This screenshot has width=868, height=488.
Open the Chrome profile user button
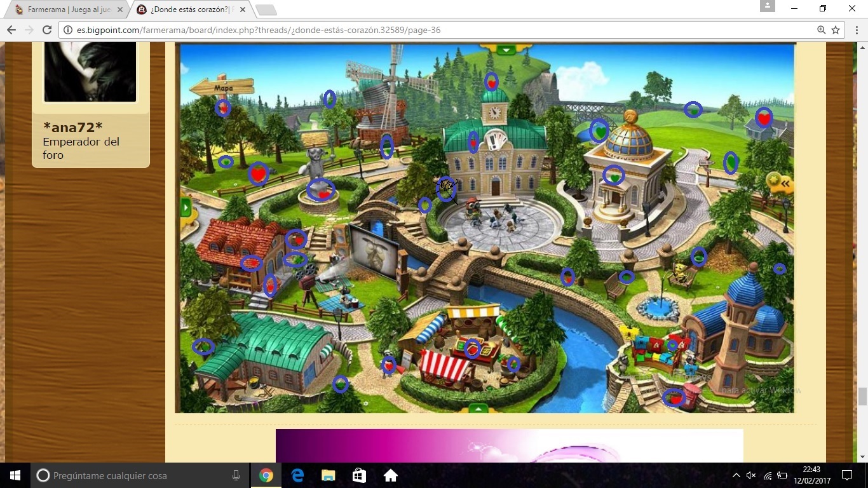(x=768, y=6)
